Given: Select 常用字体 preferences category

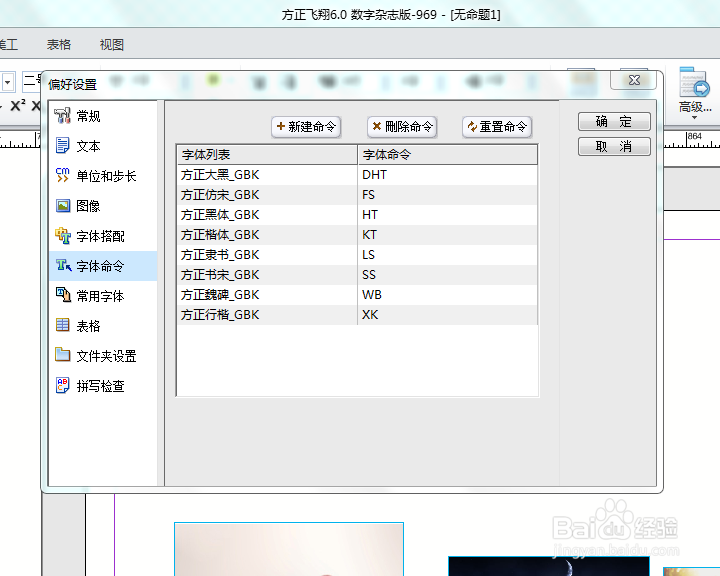Looking at the screenshot, I should [x=101, y=296].
